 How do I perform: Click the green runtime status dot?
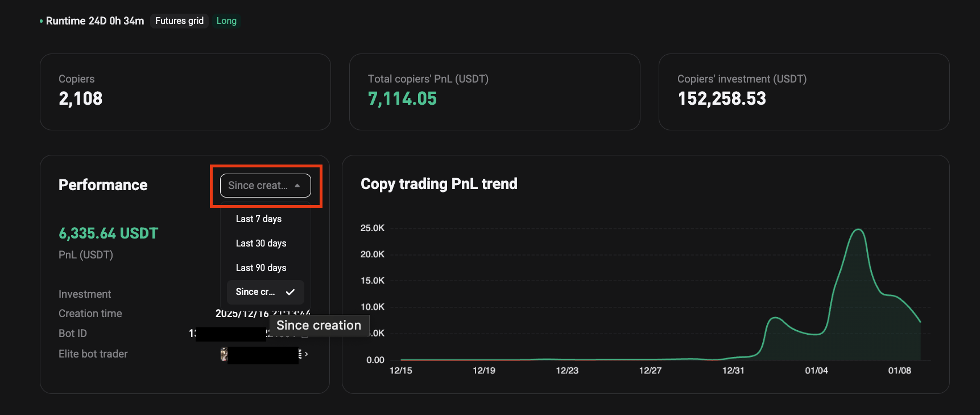tap(41, 21)
